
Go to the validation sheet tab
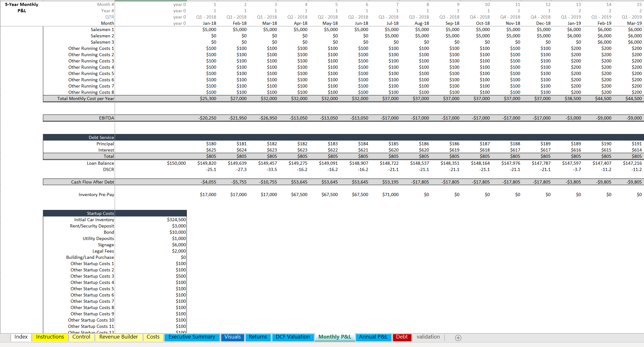tap(428, 337)
